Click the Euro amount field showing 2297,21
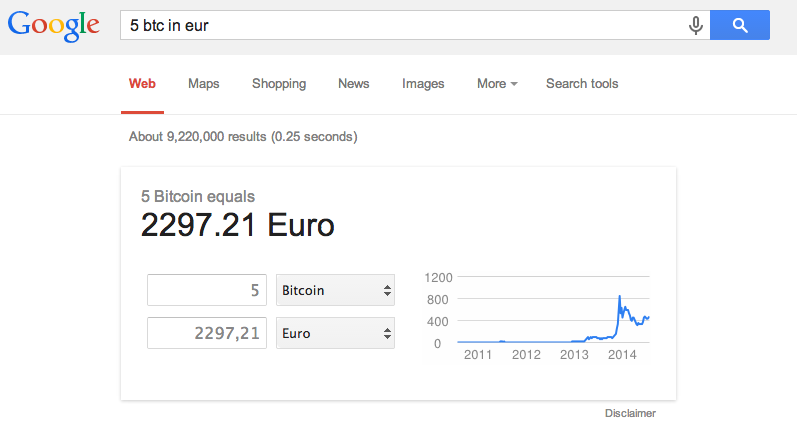The width and height of the screenshot is (797, 435). point(207,333)
